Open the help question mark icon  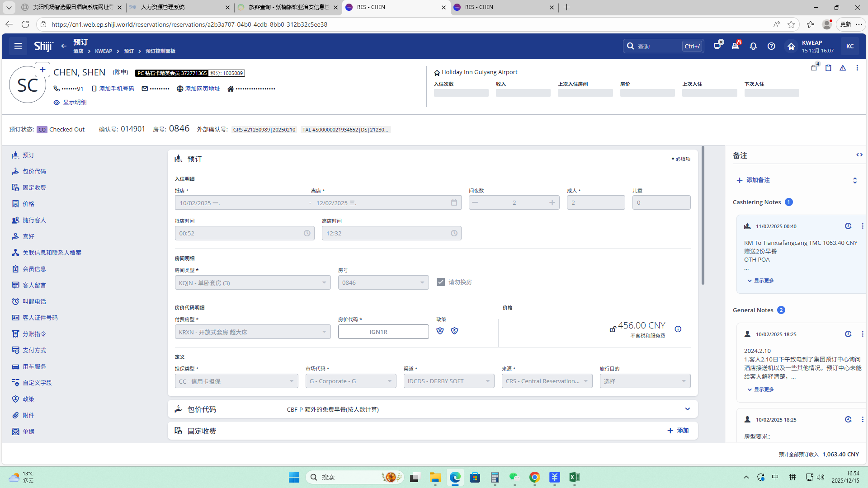[x=771, y=46]
